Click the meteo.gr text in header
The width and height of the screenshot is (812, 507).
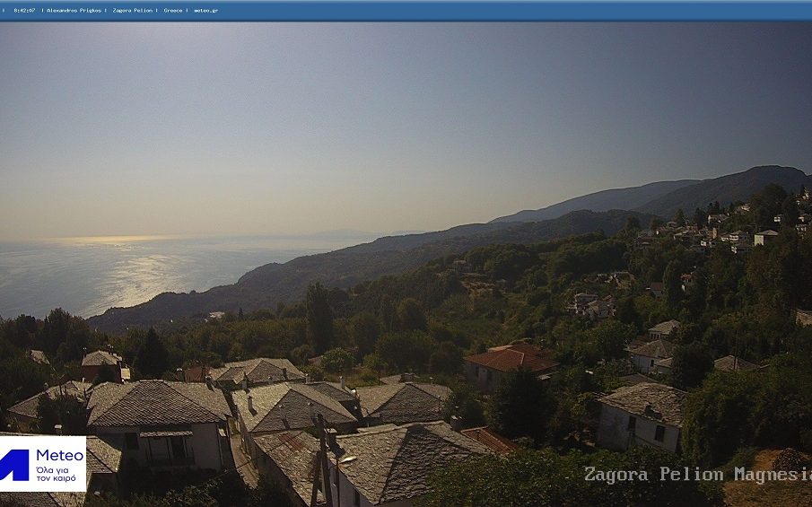tap(205, 11)
